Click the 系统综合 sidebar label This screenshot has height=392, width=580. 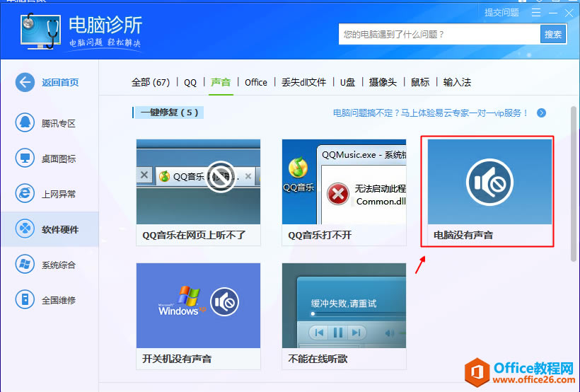(59, 265)
